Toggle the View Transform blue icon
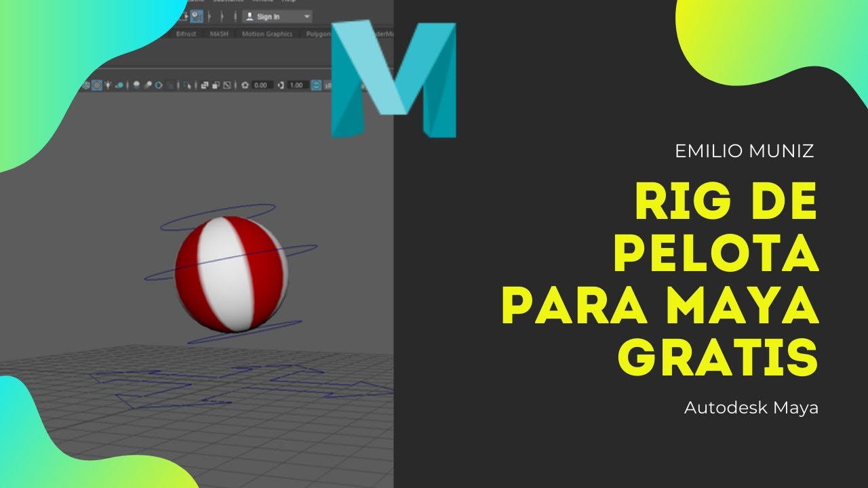This screenshot has height=488, width=868. click(x=316, y=85)
